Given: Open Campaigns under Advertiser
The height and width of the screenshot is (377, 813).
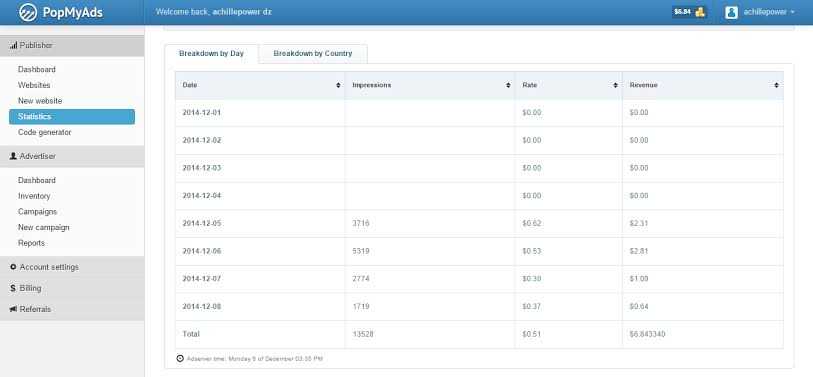Looking at the screenshot, I should [37, 212].
